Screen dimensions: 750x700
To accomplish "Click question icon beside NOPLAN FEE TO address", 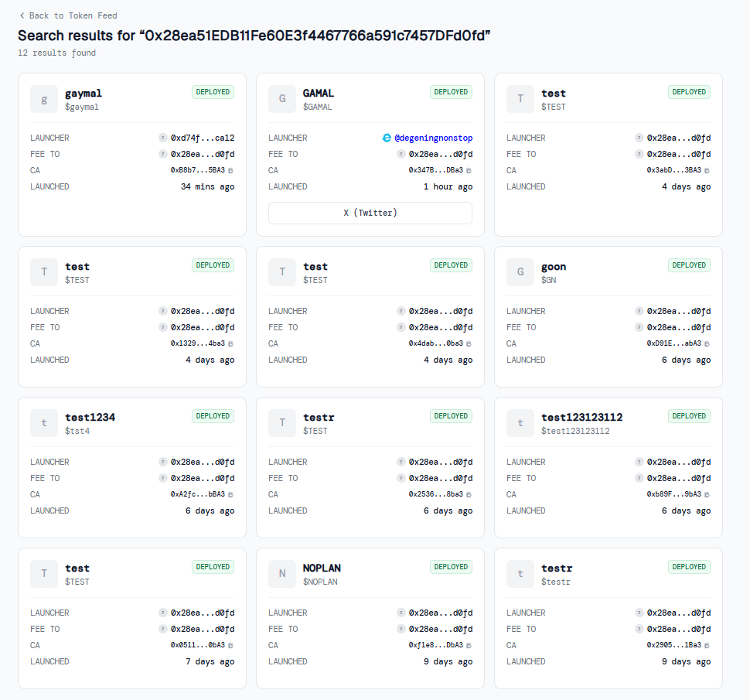I will [x=401, y=629].
